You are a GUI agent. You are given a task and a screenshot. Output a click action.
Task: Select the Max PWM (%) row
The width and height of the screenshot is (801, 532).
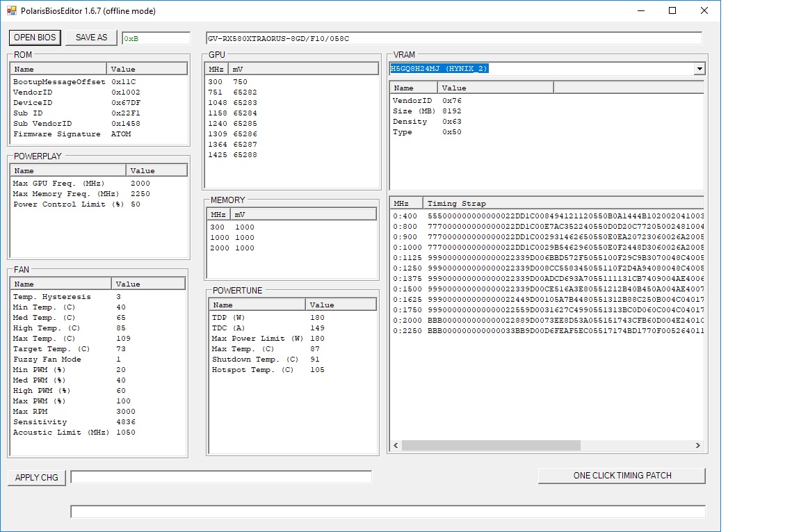pyautogui.click(x=97, y=401)
